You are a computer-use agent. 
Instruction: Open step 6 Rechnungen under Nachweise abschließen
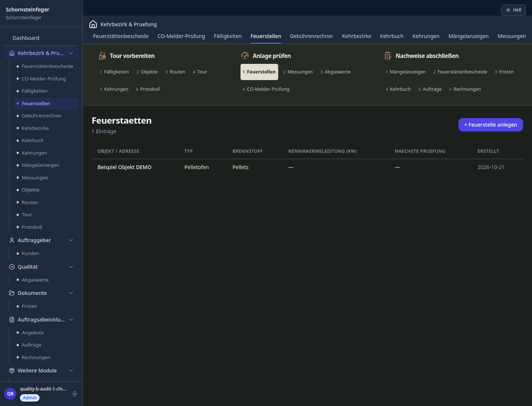(465, 89)
